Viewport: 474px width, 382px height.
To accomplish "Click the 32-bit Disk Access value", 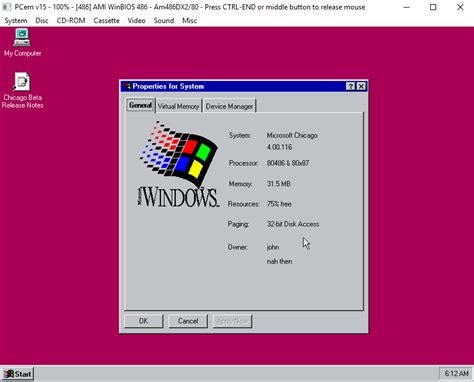I will 293,224.
